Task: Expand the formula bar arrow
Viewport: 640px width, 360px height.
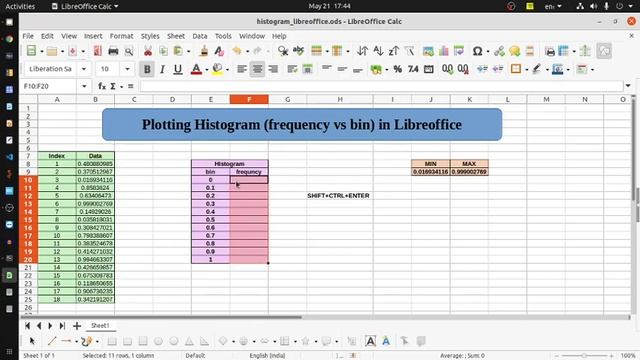Action: tap(628, 86)
